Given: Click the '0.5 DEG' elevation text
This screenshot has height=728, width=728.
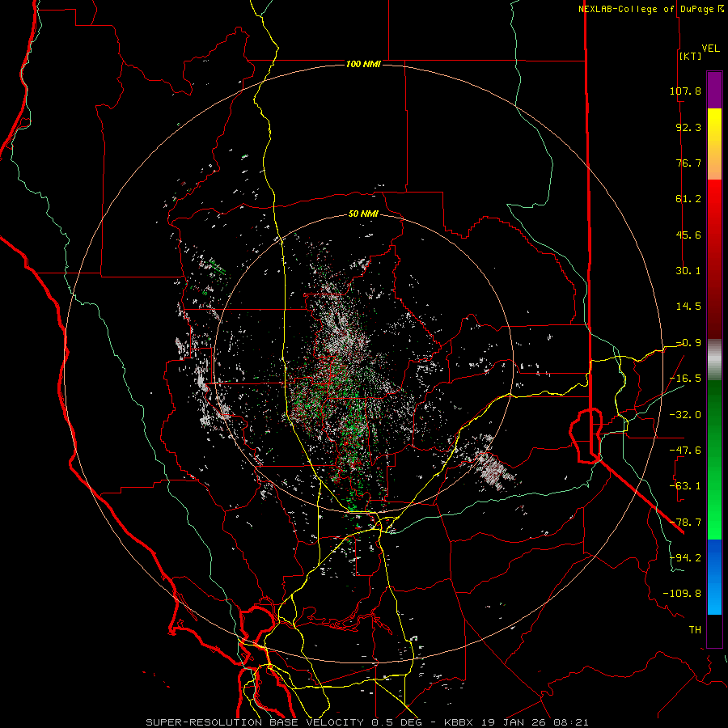Looking at the screenshot, I should (x=396, y=722).
